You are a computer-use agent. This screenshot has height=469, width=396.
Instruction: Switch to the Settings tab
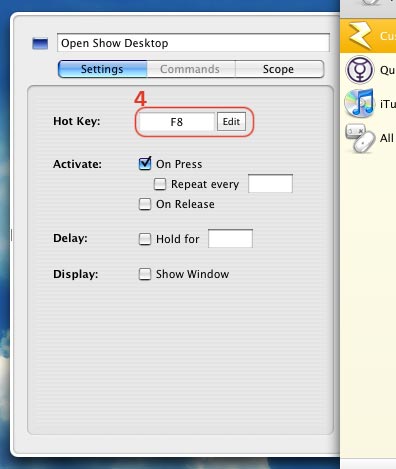[102, 69]
